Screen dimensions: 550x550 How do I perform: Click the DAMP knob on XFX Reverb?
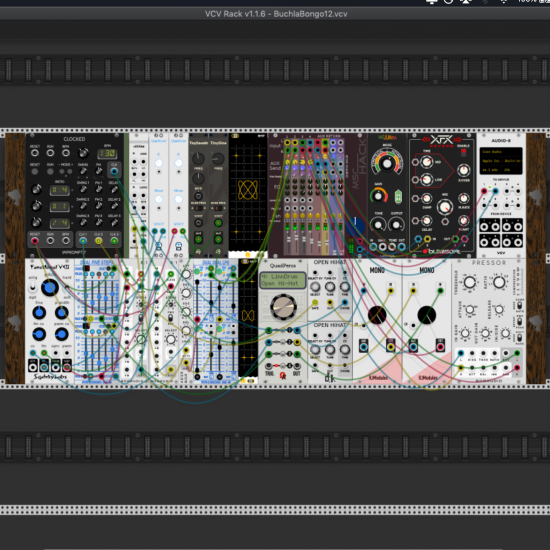pyautogui.click(x=426, y=199)
